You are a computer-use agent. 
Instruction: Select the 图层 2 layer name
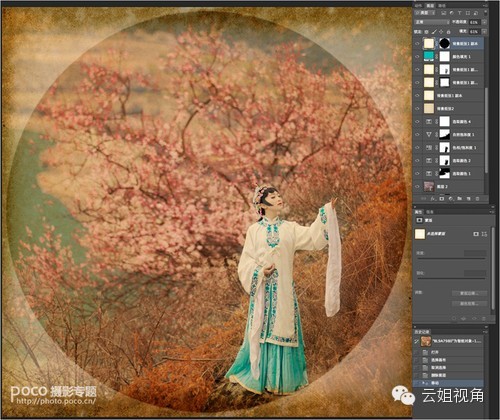(442, 187)
